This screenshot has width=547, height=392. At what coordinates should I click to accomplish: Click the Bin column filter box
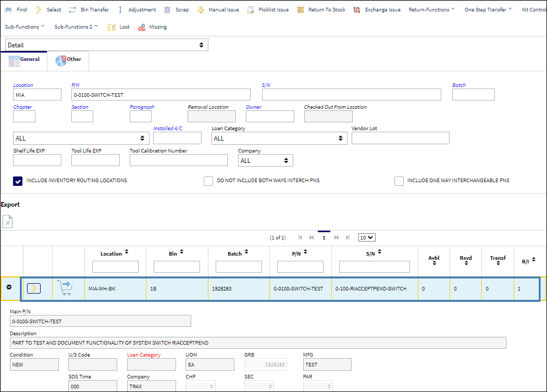pos(177,267)
